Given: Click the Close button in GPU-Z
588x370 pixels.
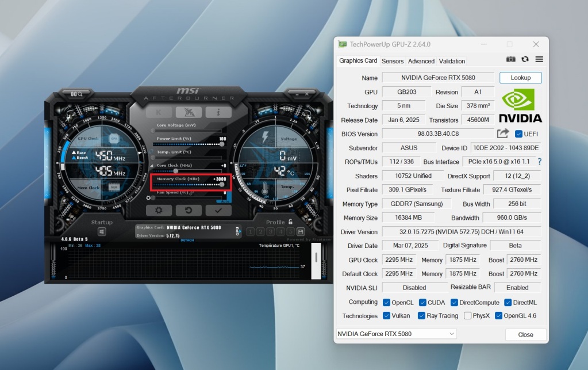Looking at the screenshot, I should click(525, 334).
